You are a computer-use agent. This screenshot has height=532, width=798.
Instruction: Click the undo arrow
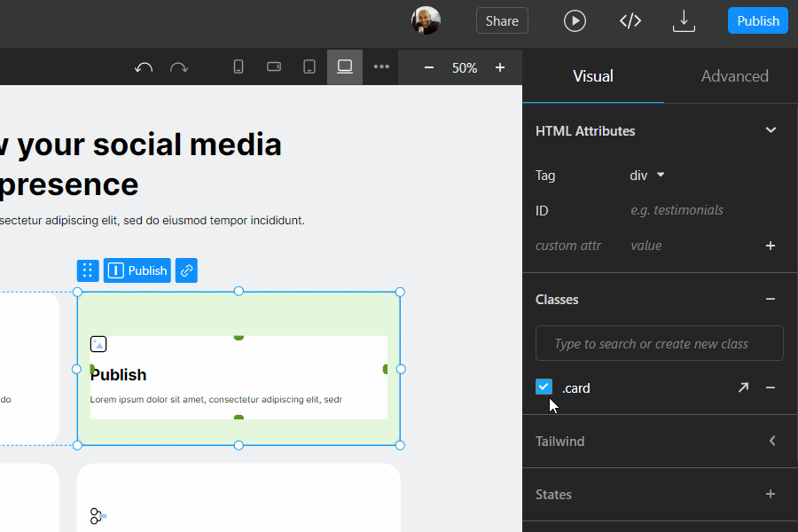144,66
